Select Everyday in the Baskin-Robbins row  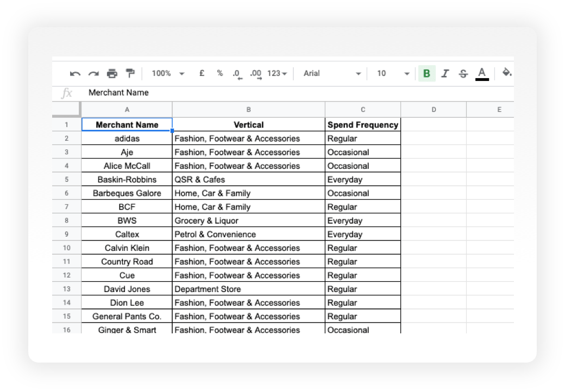[x=363, y=179]
